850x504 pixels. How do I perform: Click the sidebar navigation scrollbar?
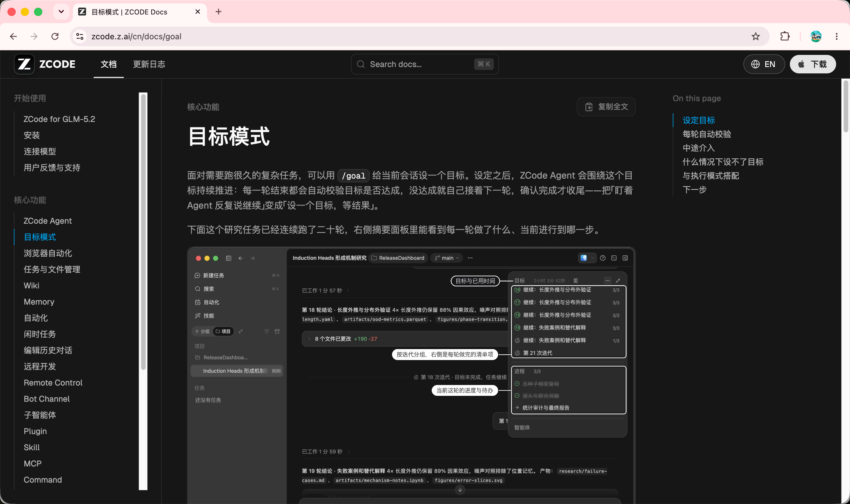pyautogui.click(x=143, y=232)
